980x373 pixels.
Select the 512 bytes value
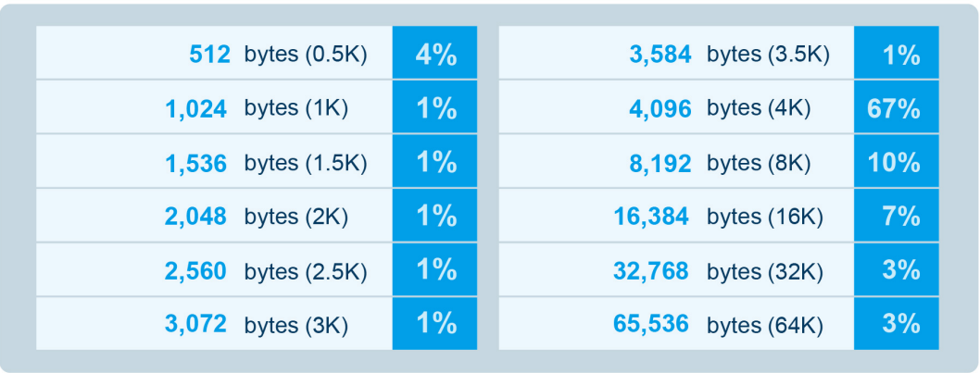coord(209,55)
